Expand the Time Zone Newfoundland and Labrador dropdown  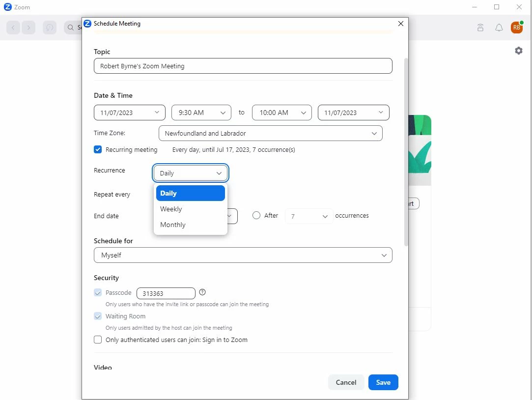click(x=270, y=133)
